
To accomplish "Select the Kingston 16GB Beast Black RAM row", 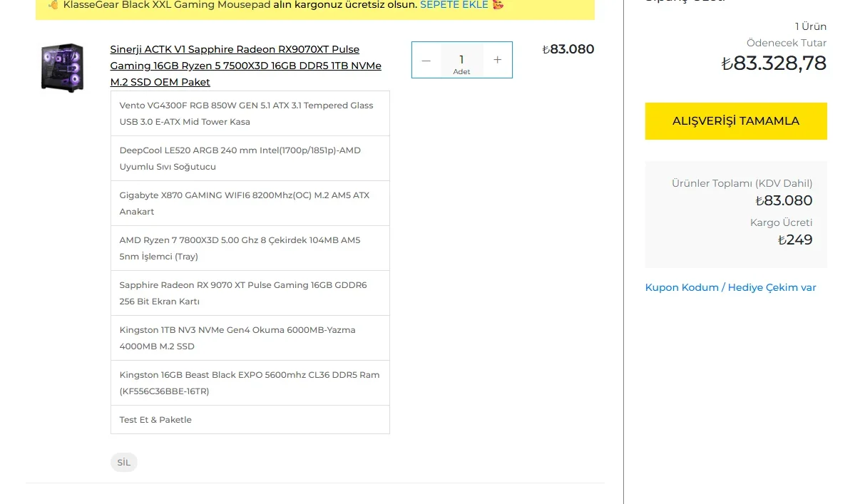I will 250,383.
